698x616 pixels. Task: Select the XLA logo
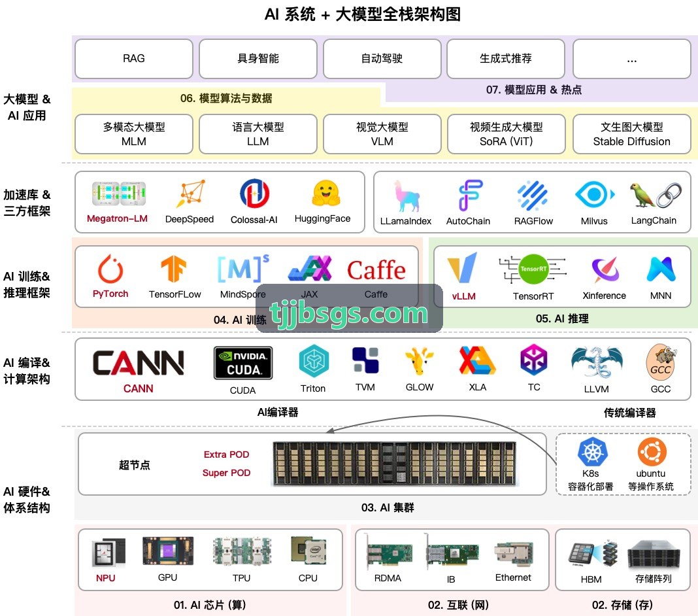478,360
